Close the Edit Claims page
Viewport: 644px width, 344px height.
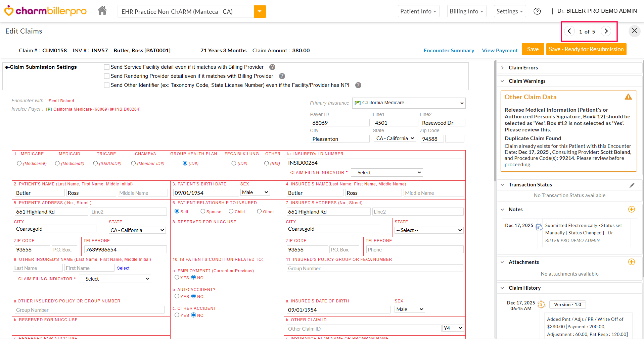(634, 31)
